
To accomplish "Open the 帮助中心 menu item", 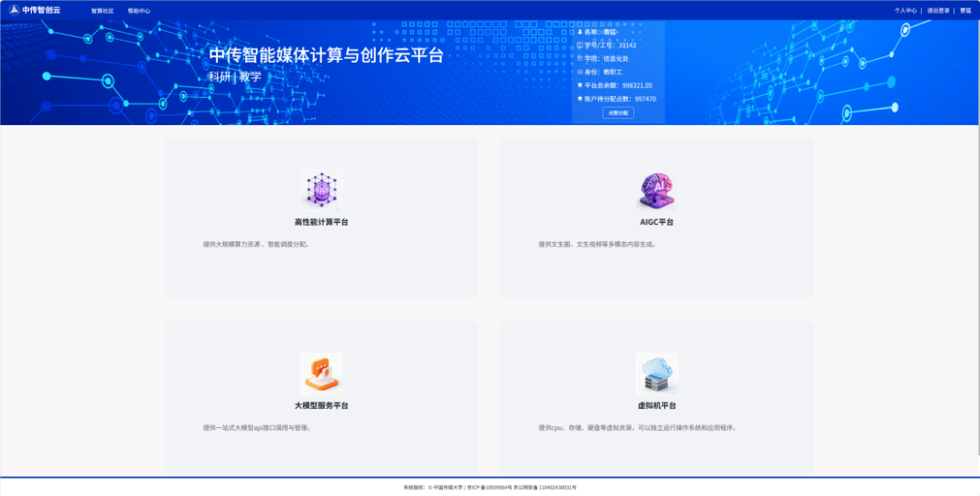I will click(139, 11).
